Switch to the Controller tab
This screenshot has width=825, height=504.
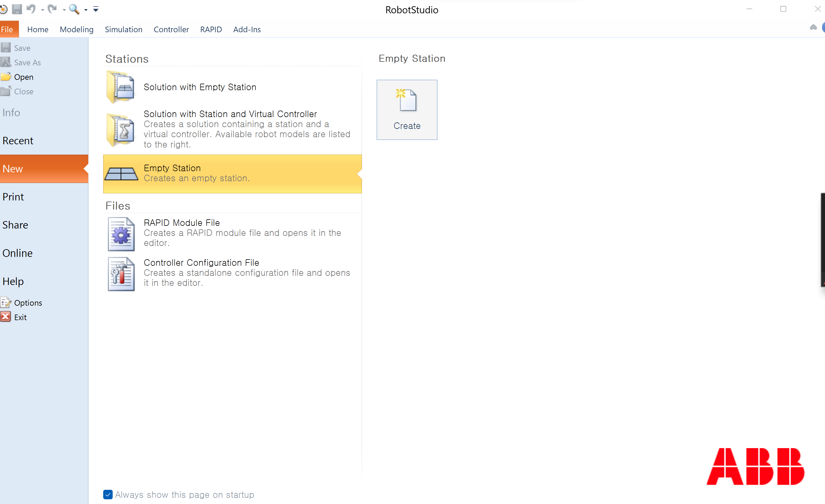point(171,30)
